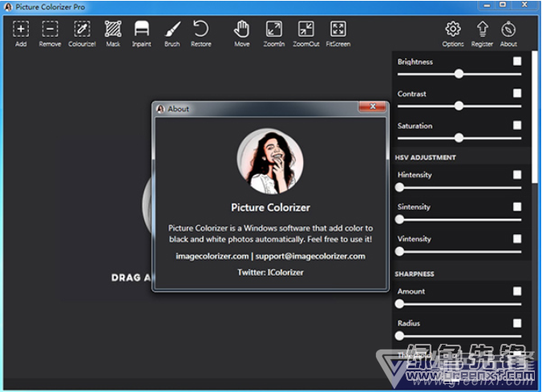The width and height of the screenshot is (542, 392).
Task: Open the Options gear
Action: (453, 34)
